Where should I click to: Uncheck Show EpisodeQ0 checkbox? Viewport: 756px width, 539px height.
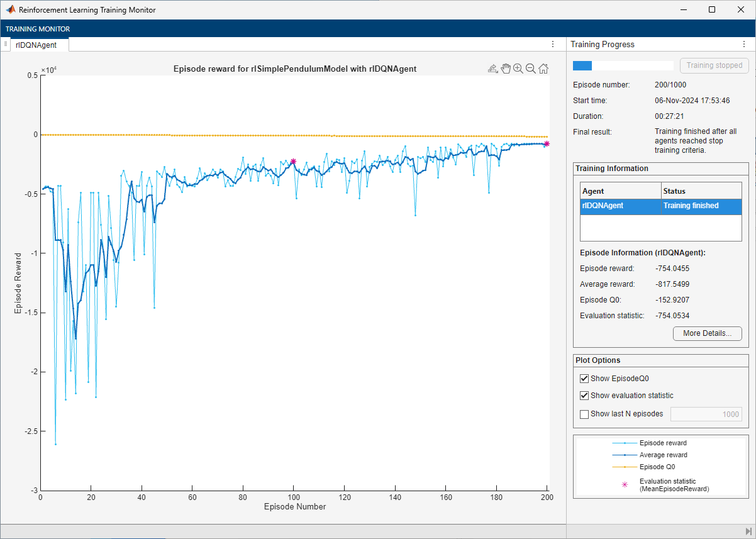point(584,379)
